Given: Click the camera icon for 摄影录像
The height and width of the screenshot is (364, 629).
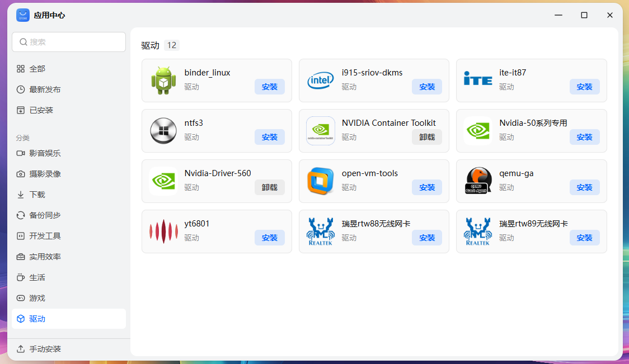Looking at the screenshot, I should pos(21,174).
